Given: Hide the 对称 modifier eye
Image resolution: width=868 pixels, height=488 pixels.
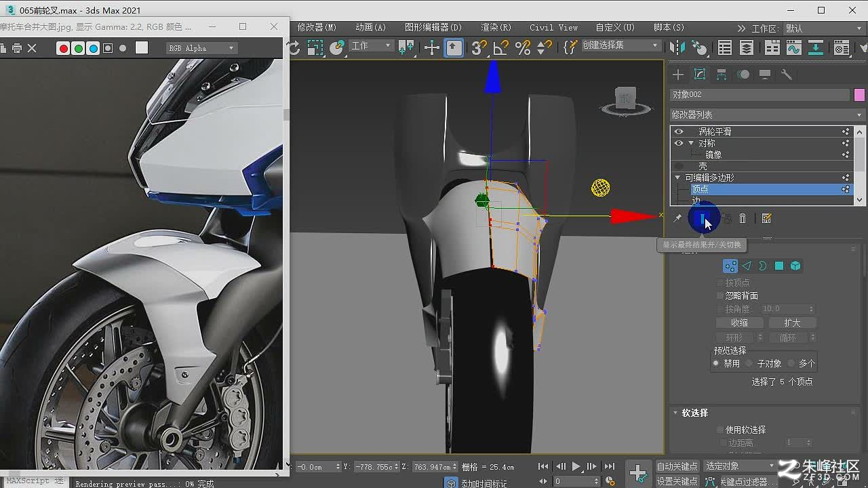Looking at the screenshot, I should pos(679,143).
